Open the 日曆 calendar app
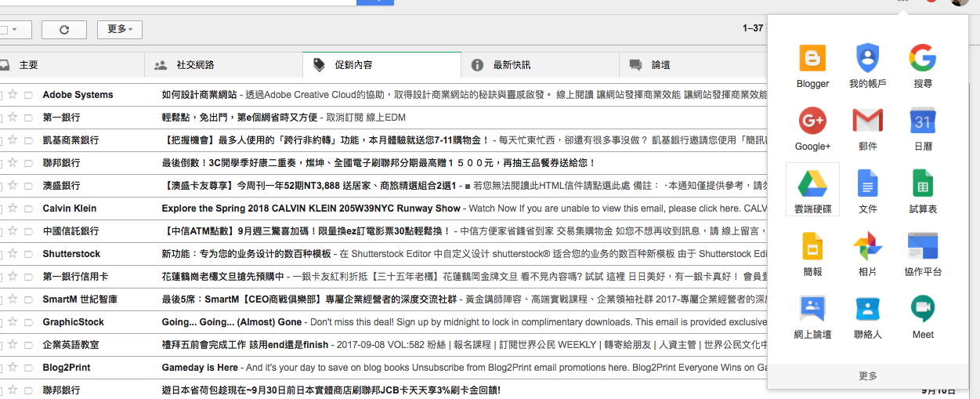The width and height of the screenshot is (980, 399). 923,128
